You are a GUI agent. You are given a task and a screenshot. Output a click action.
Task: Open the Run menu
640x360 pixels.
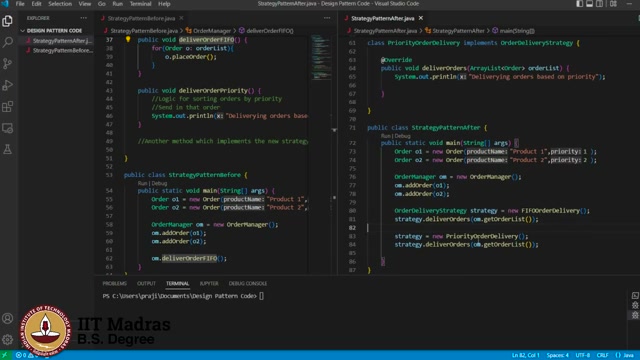(x=118, y=4)
